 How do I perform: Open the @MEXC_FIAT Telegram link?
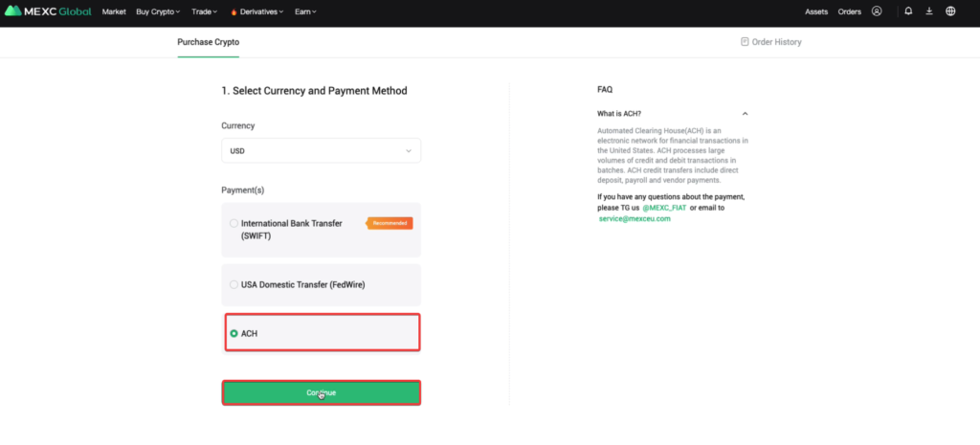(x=664, y=208)
